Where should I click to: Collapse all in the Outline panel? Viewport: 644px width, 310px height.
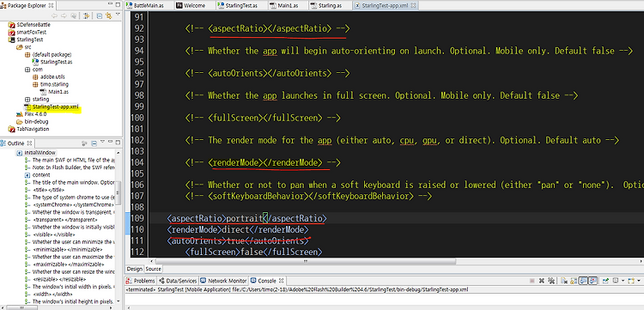[x=94, y=143]
